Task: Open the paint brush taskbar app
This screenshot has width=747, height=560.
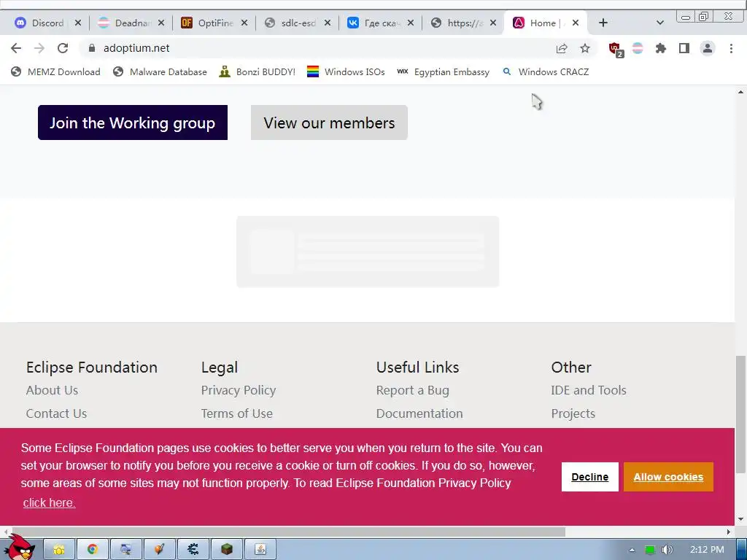Action: click(160, 550)
